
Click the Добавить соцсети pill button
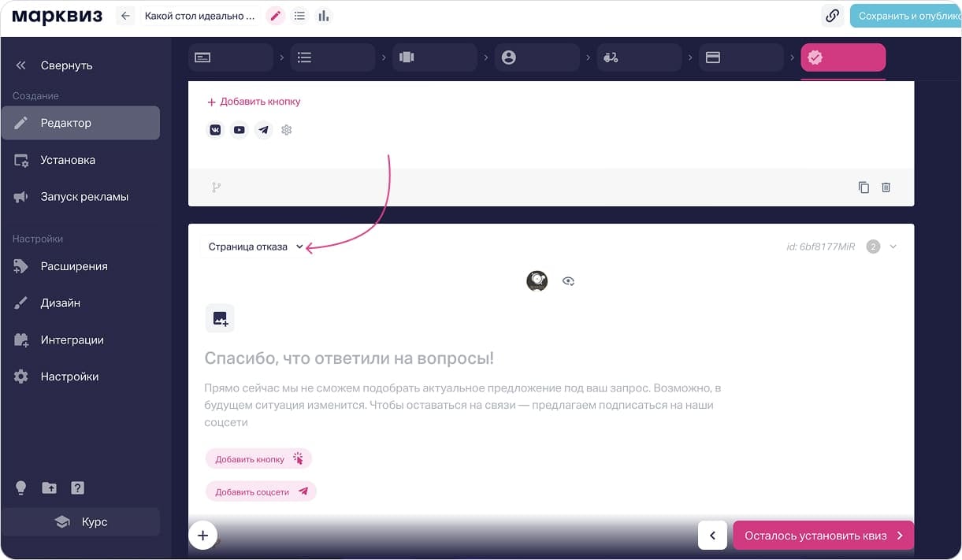261,491
